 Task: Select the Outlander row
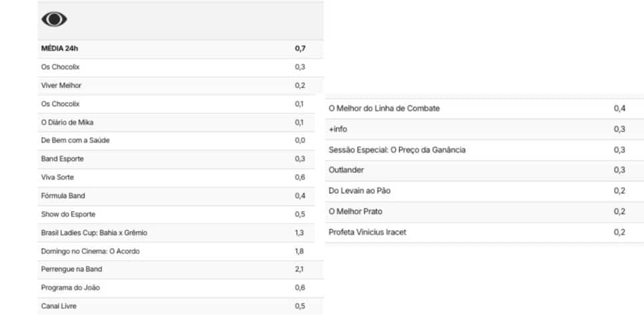(485, 171)
